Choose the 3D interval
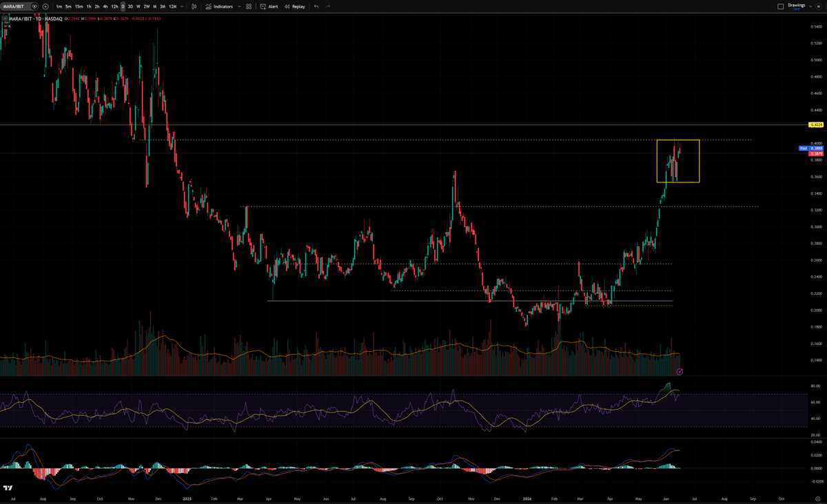The image size is (827, 504). (130, 6)
